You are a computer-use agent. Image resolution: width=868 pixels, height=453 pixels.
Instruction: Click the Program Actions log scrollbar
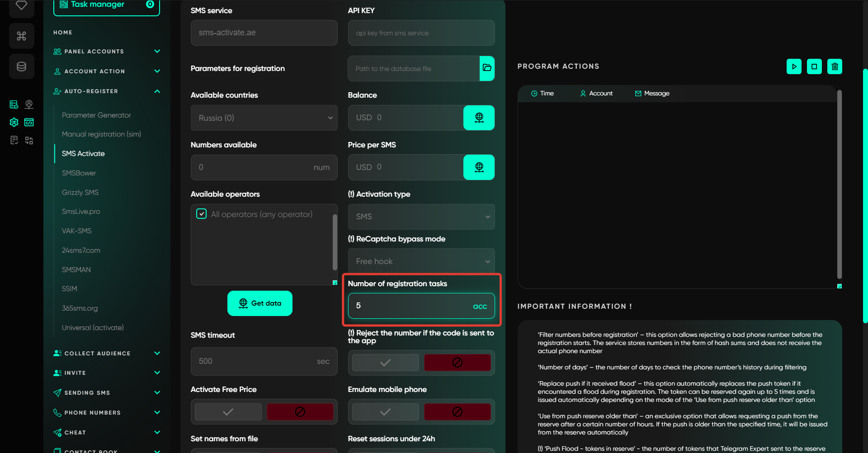pos(839,185)
